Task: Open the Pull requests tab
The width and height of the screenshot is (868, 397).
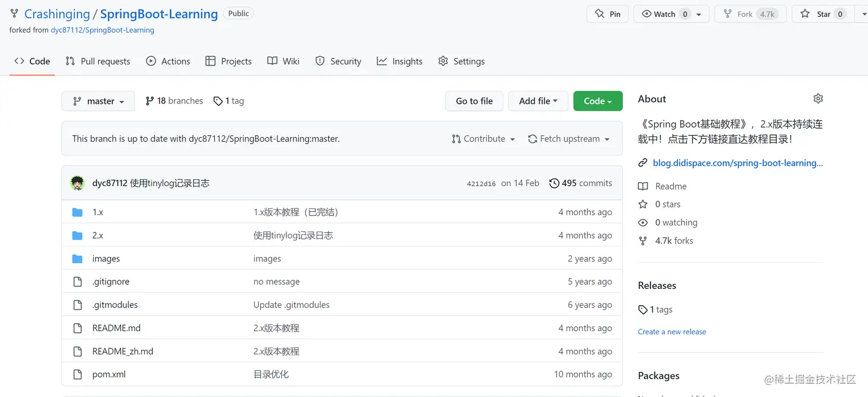Action: (x=98, y=61)
